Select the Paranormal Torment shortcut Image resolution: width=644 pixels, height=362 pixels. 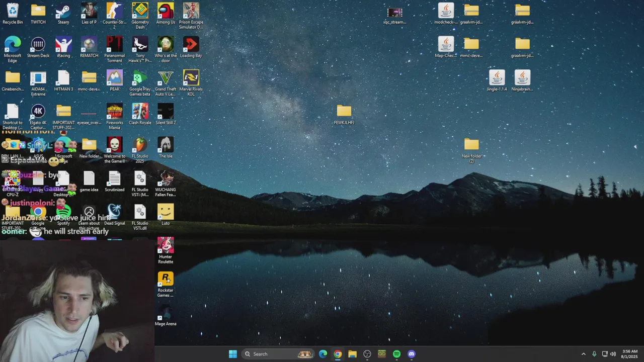(x=115, y=49)
